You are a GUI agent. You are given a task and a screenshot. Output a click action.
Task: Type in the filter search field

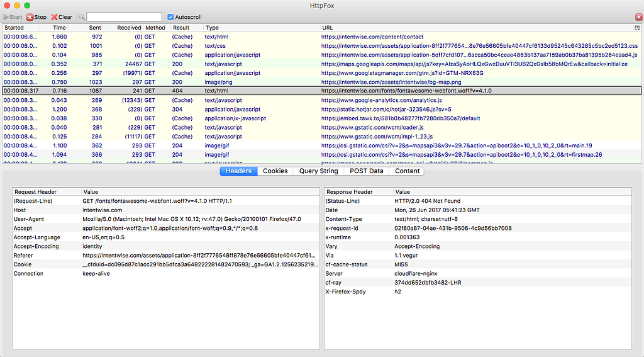tap(123, 17)
